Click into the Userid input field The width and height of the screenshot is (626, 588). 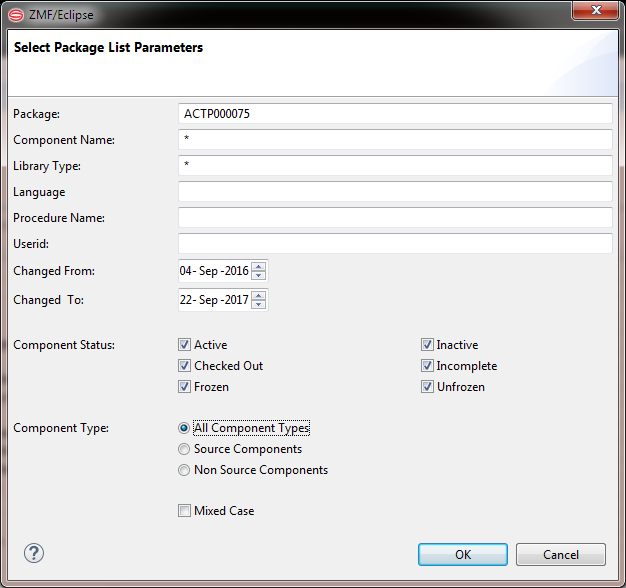[395, 244]
